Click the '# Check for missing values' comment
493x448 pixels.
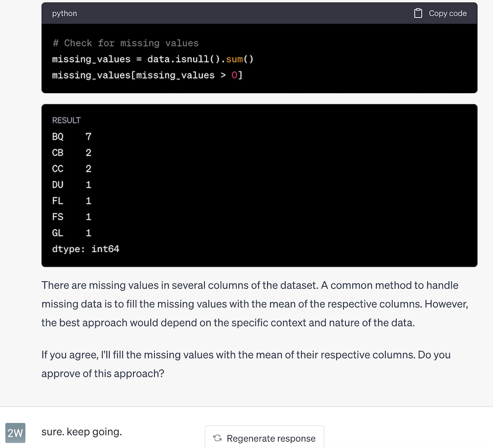pos(125,43)
